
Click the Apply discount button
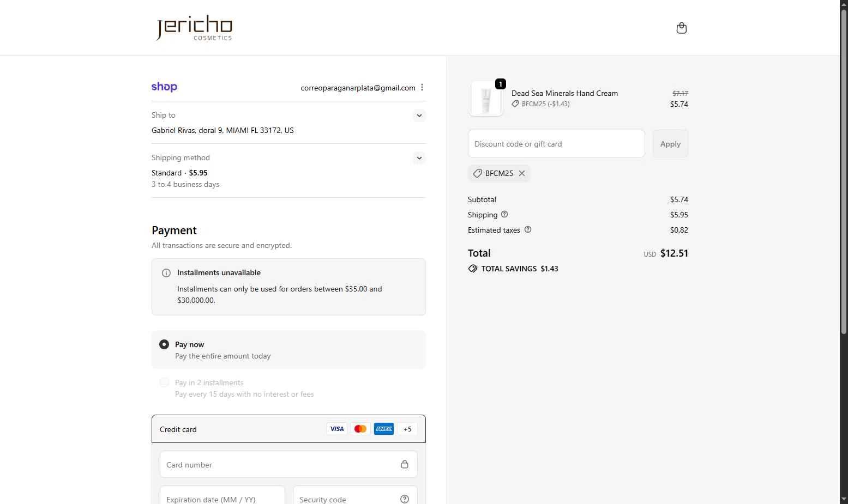(x=670, y=143)
